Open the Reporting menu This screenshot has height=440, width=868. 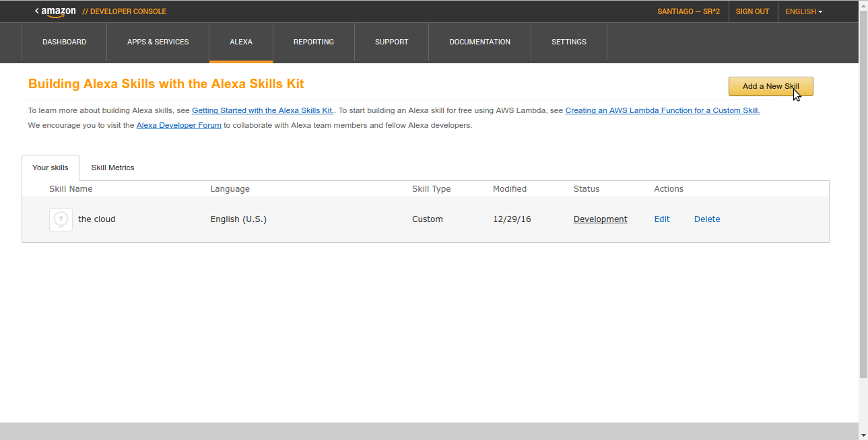point(314,42)
